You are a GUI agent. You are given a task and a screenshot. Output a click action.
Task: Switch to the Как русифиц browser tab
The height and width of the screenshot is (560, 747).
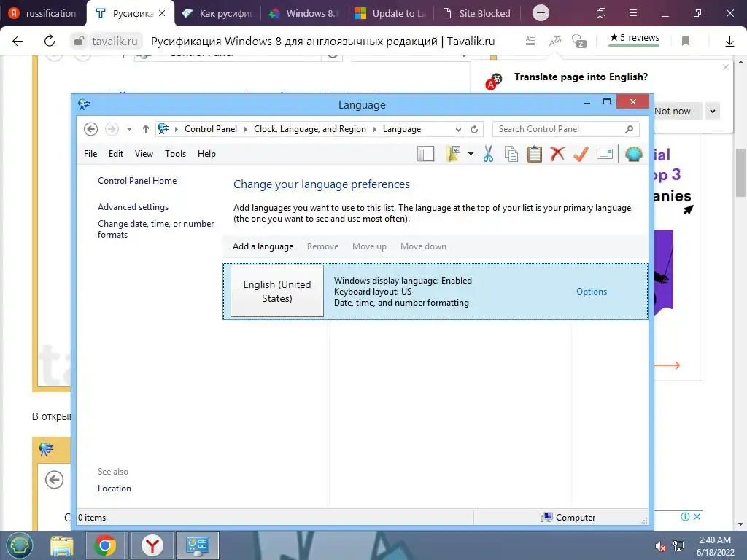217,13
